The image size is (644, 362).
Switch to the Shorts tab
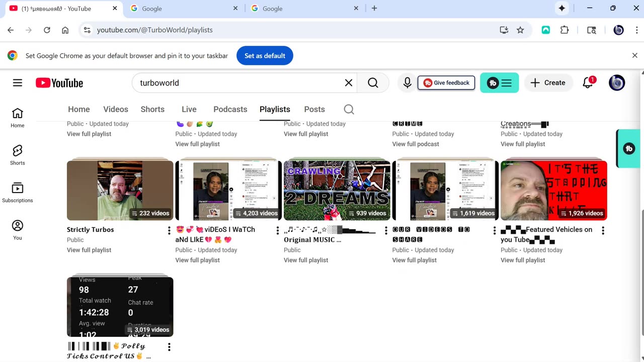point(152,109)
